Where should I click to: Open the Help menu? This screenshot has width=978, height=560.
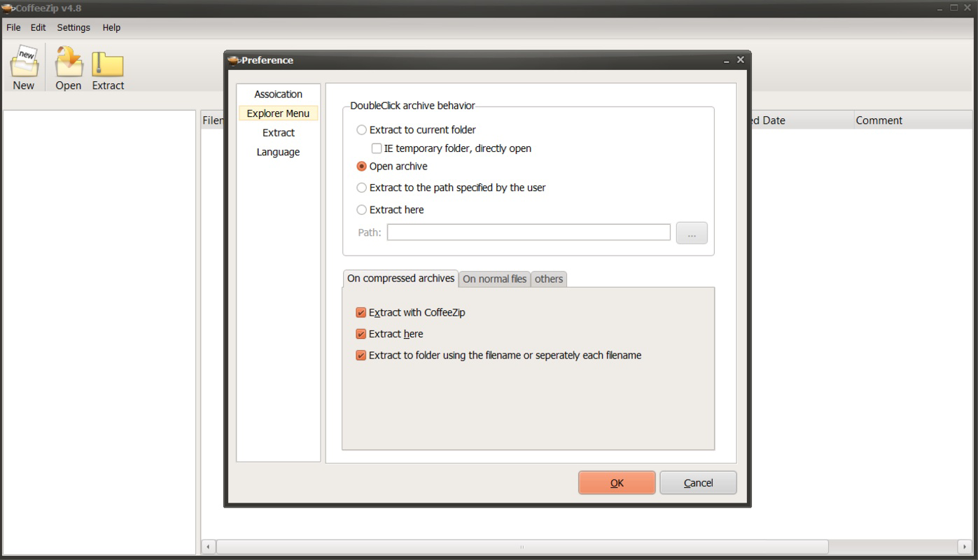(x=111, y=27)
